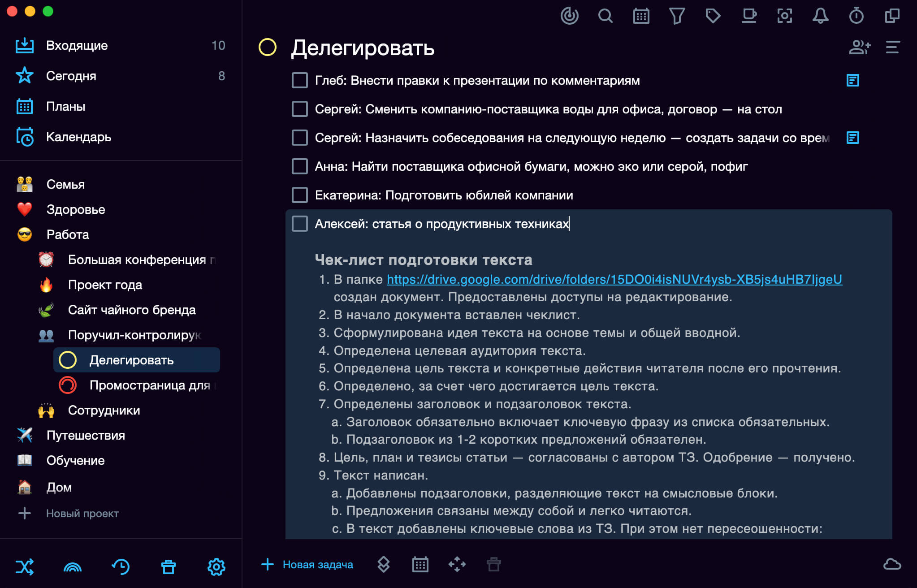Select Делегировать project in sidebar
Viewport: 917px width, 588px height.
137,360
